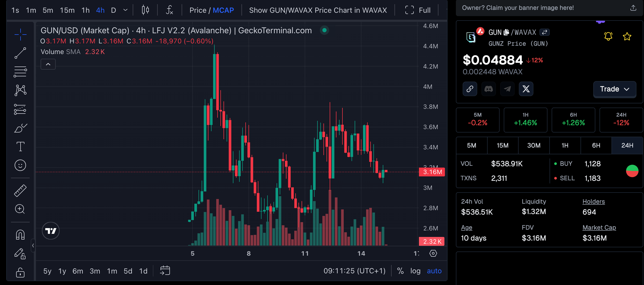This screenshot has height=285, width=644.
Task: Open the indicators fx menu
Action: click(x=169, y=10)
